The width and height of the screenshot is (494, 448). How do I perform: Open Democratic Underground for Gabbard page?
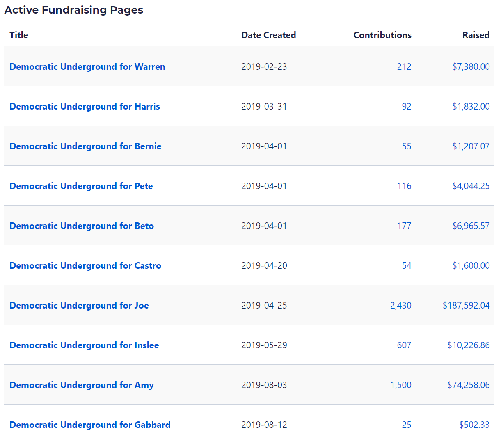[x=90, y=425]
